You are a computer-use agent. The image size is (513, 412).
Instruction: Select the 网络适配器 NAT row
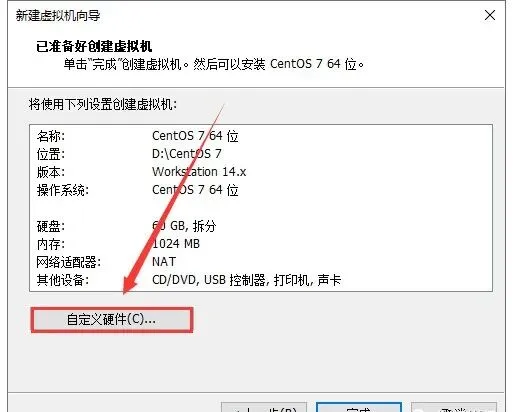[261, 262]
